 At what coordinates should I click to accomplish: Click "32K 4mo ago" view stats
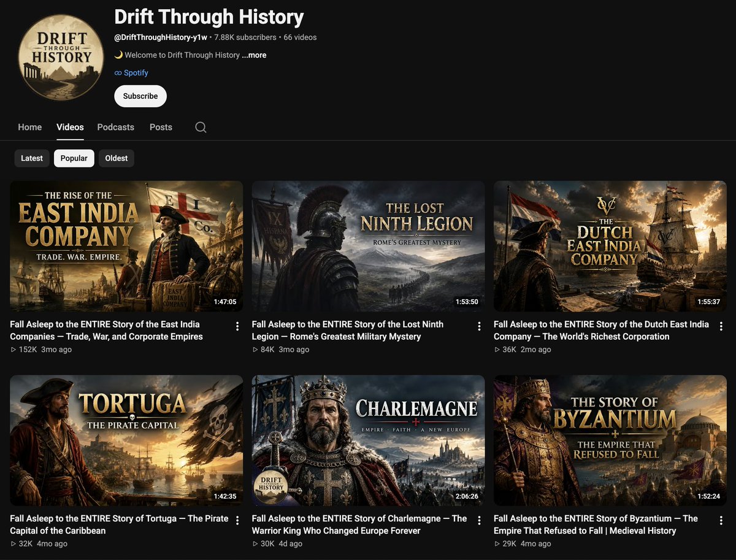(39, 544)
